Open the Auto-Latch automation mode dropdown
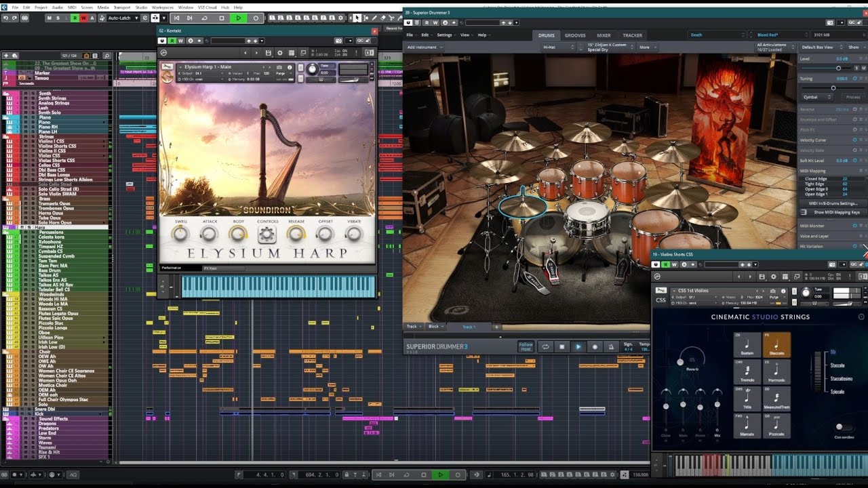The image size is (868, 488). pos(123,18)
